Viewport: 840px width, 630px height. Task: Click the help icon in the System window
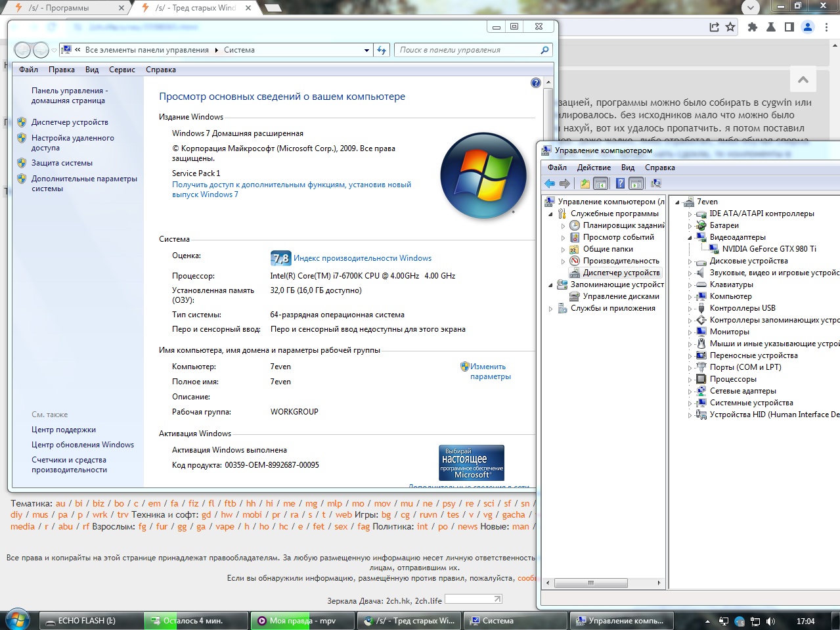tap(536, 83)
